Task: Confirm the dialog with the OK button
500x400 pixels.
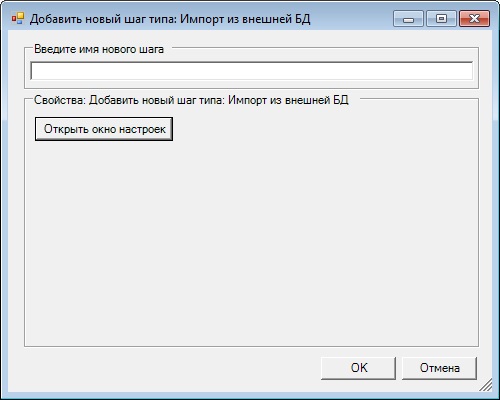Action: tap(359, 368)
